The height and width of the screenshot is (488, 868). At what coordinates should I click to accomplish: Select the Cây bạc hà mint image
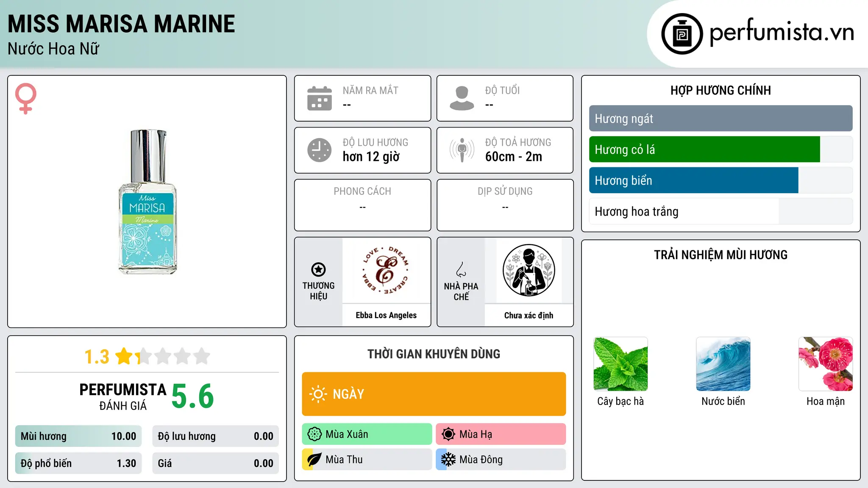click(620, 364)
